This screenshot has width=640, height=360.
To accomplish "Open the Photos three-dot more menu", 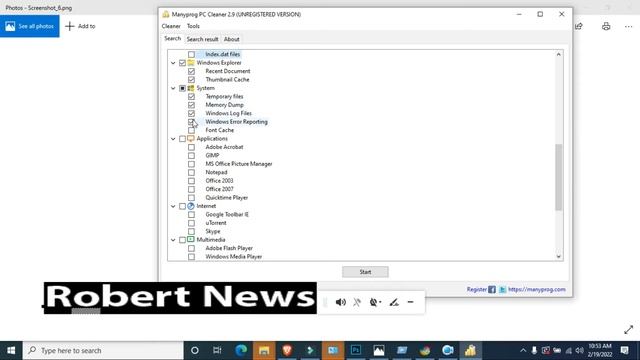I will [628, 27].
